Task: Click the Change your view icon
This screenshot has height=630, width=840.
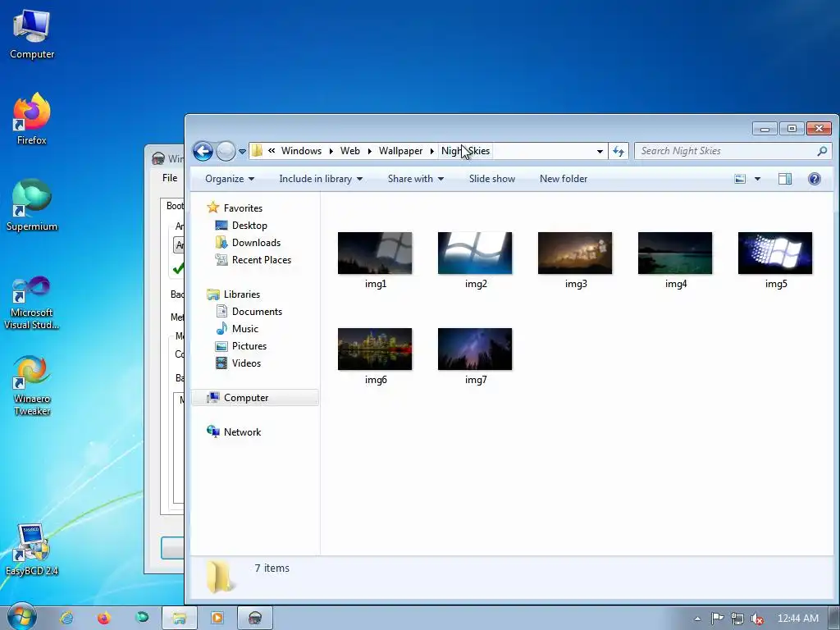Action: click(740, 179)
